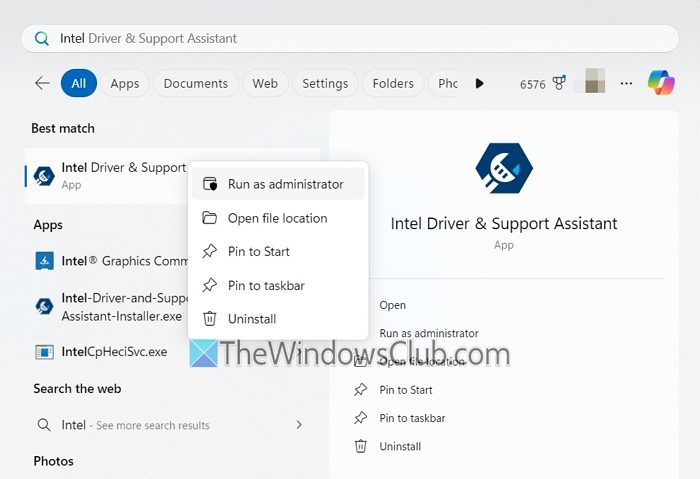
Task: Open the Copilot icon
Action: [x=661, y=83]
